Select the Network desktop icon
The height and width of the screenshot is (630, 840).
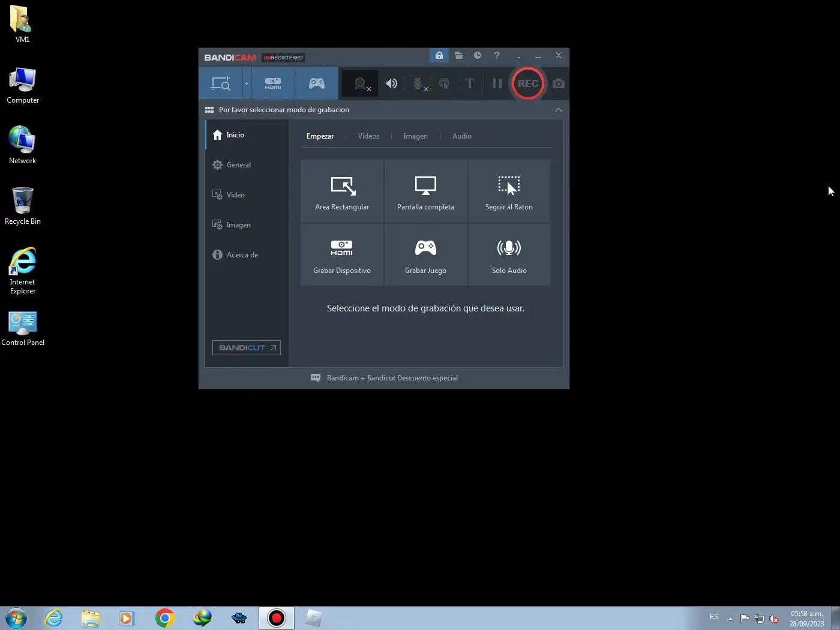pyautogui.click(x=23, y=145)
